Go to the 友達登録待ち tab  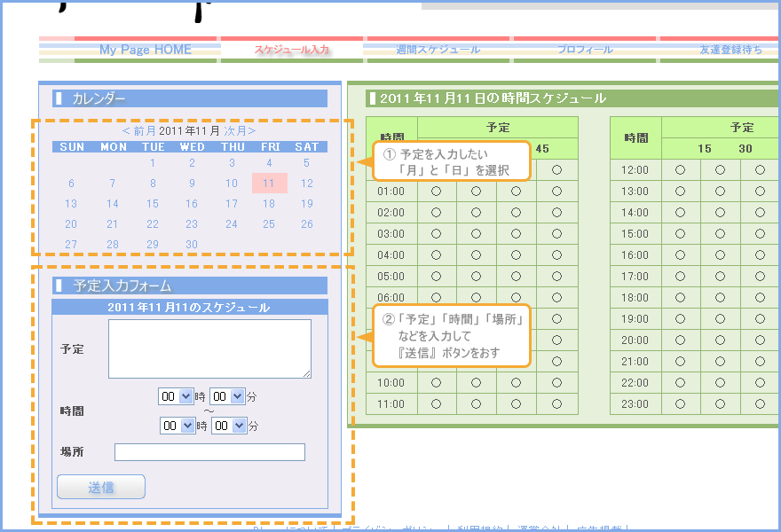coord(730,50)
